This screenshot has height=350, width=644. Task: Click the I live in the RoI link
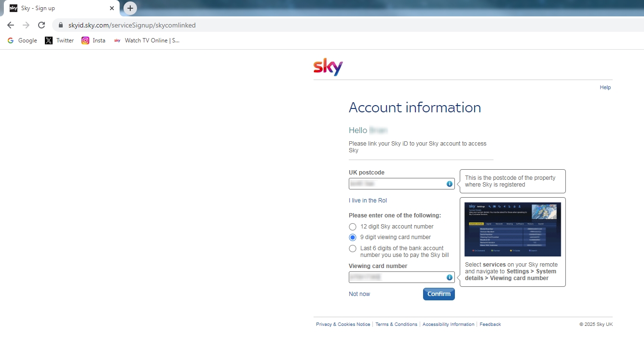coord(368,200)
